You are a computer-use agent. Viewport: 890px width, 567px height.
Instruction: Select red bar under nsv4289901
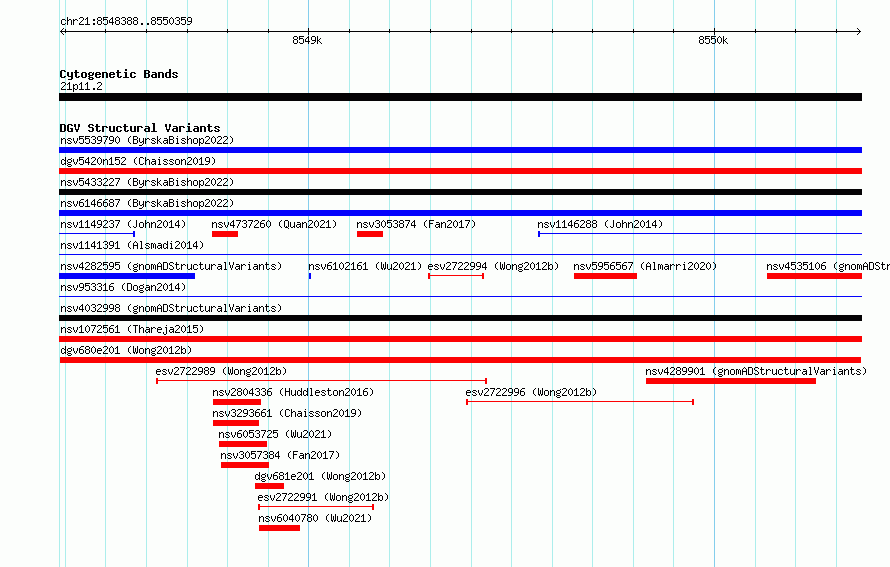731,381
